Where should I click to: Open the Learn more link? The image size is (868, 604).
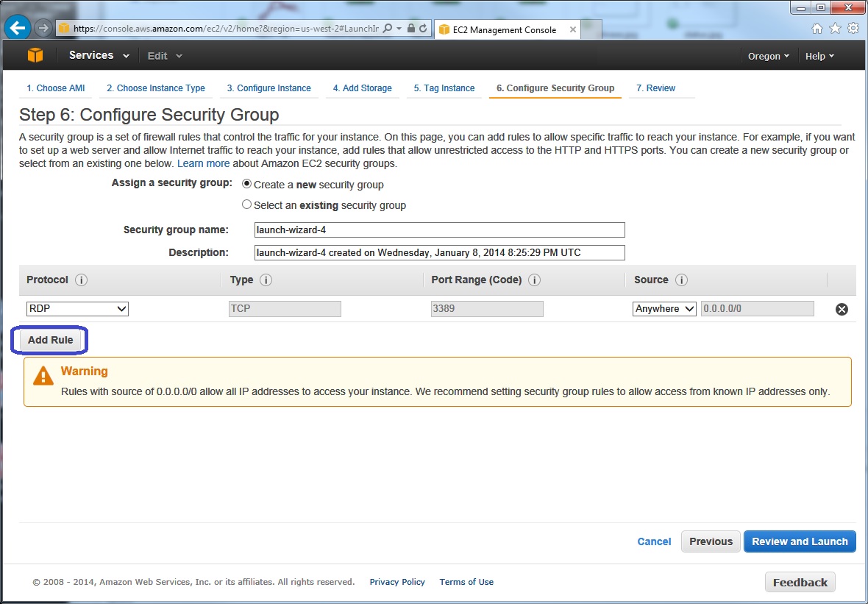click(x=203, y=164)
